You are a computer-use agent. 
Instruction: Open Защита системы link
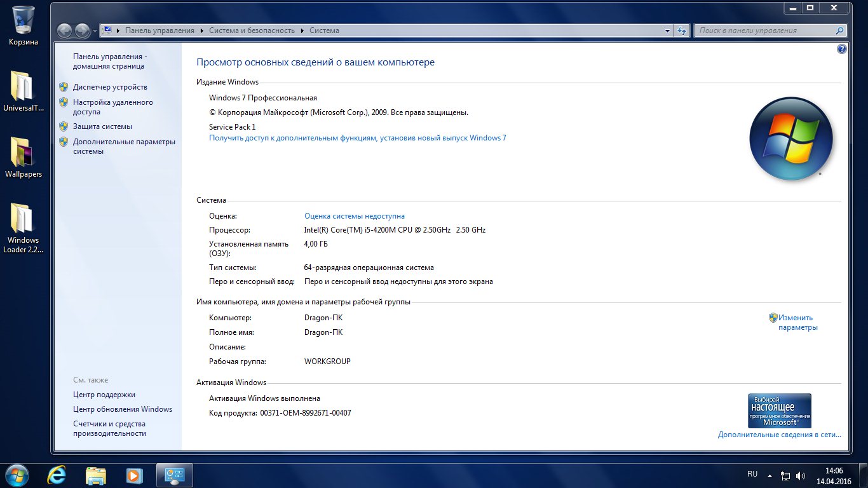tap(102, 126)
